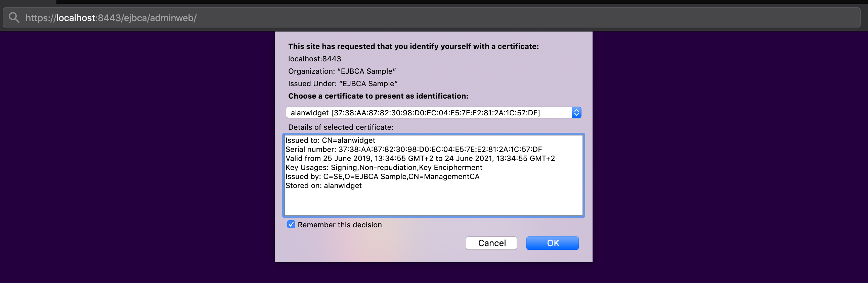Click the Issued Under "EJBCA Sample" text
Screen dimensions: 868x283
coord(342,84)
